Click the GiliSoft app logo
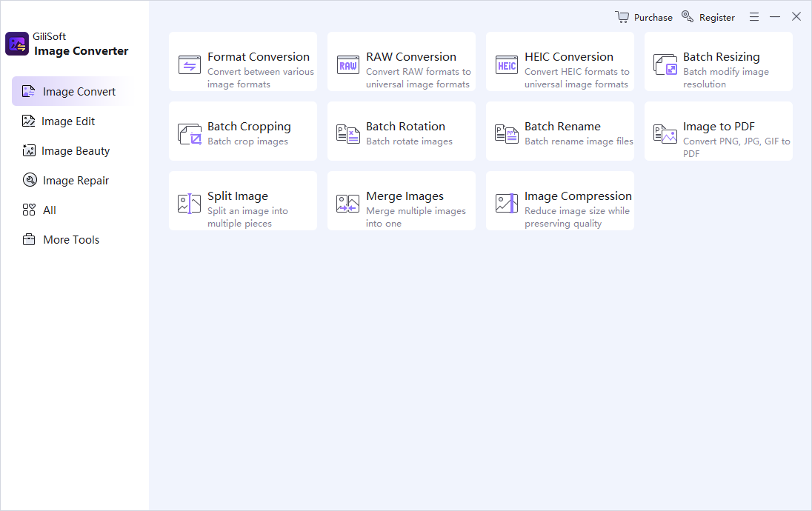Viewport: 812px width, 511px height. (17, 44)
